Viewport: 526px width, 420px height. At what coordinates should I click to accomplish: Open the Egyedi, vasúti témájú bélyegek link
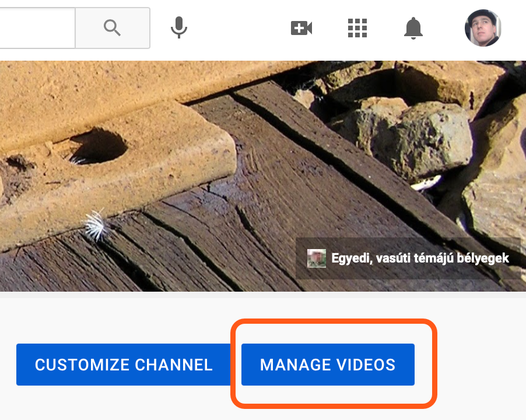(x=408, y=258)
